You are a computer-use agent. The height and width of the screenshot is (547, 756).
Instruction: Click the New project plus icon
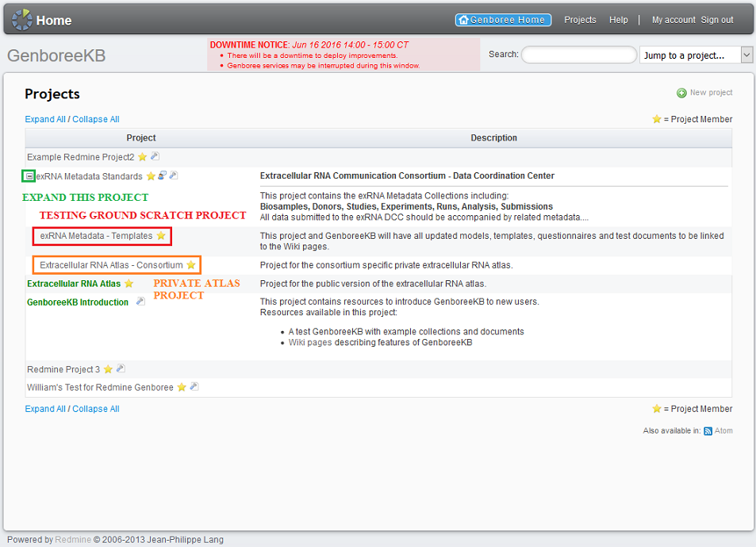point(681,93)
